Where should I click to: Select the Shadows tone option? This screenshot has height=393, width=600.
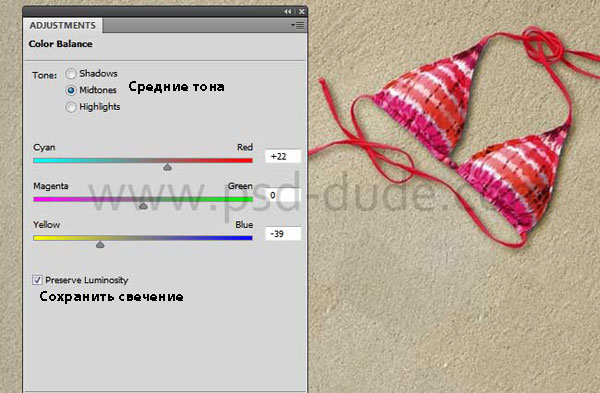click(x=71, y=73)
